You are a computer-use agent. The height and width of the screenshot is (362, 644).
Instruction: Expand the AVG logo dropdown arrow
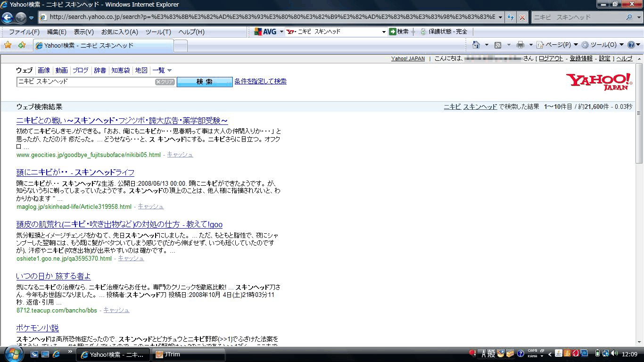(281, 32)
